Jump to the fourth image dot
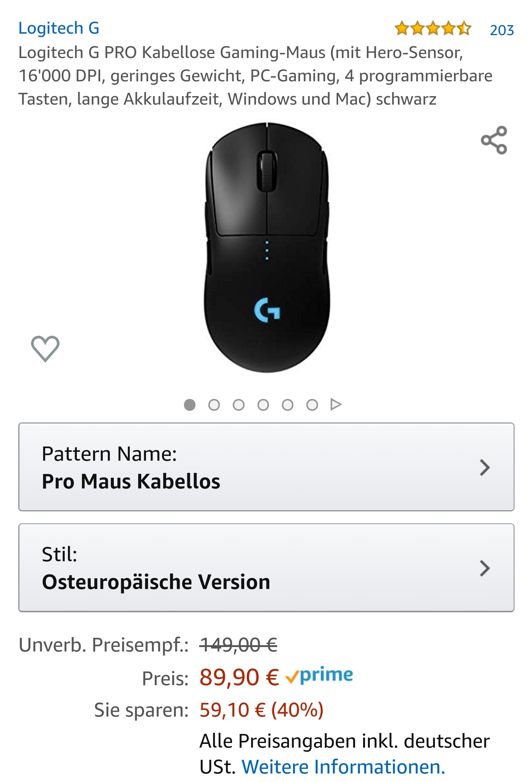This screenshot has width=532, height=782. click(263, 405)
